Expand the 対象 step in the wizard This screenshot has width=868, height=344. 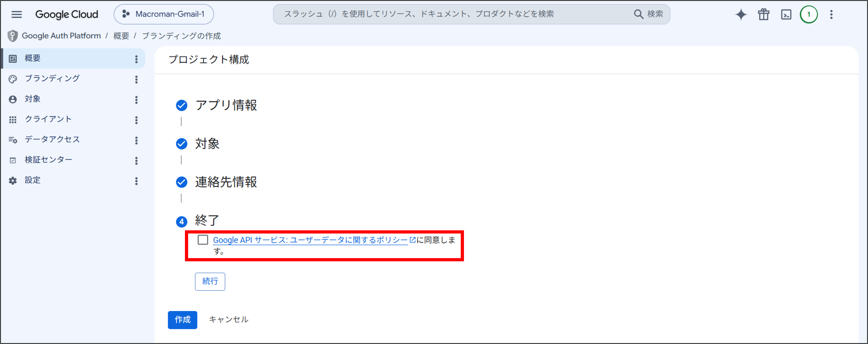pyautogui.click(x=207, y=144)
